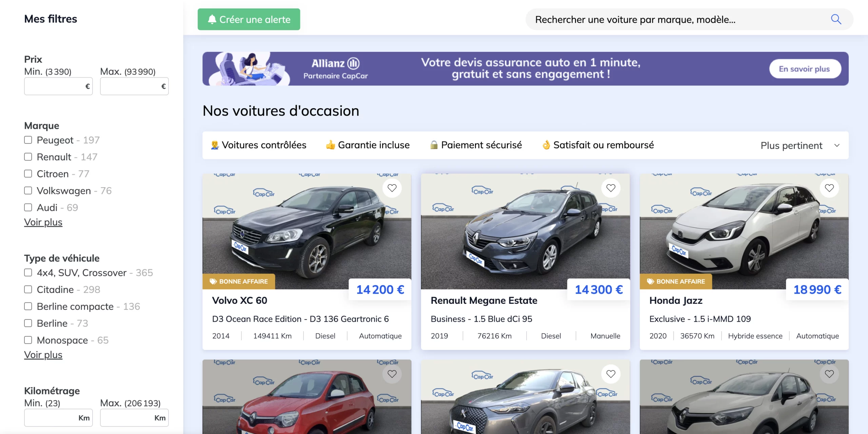This screenshot has width=868, height=434.
Task: Select the Satisfait ou remboursé item
Action: pos(598,145)
